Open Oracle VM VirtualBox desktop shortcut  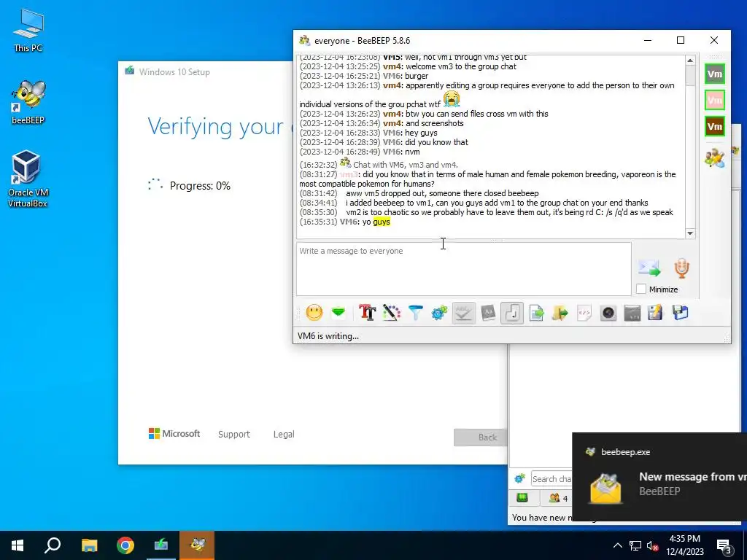28,179
